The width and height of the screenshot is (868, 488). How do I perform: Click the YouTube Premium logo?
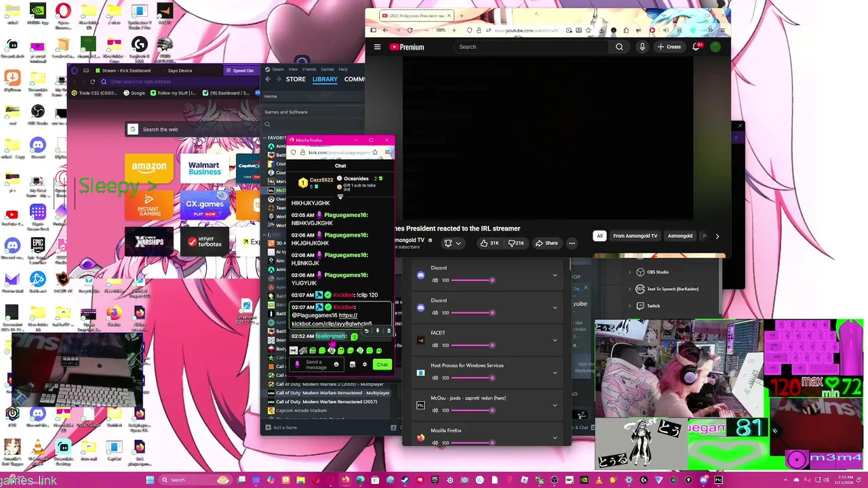pos(407,47)
